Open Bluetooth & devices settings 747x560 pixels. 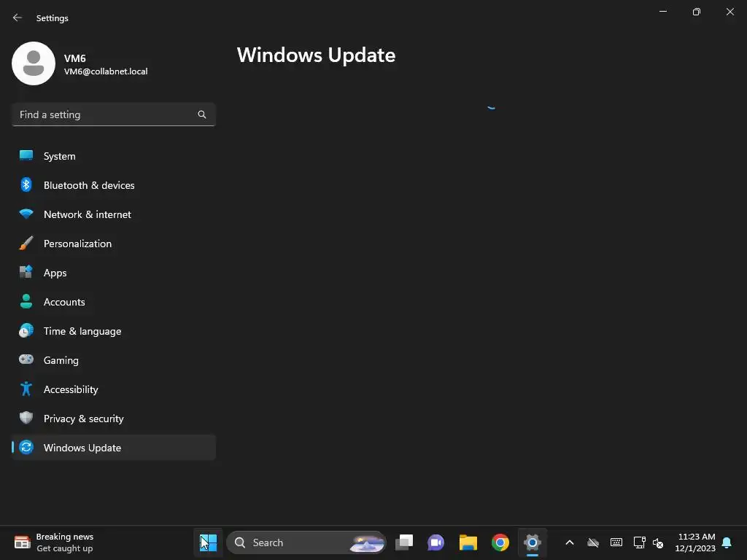pos(113,185)
